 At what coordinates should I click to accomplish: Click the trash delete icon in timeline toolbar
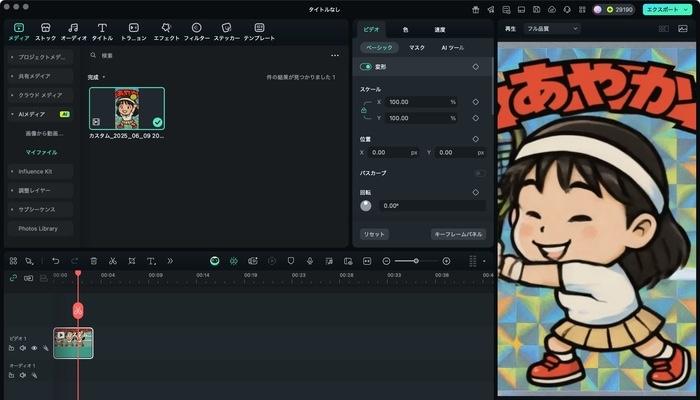point(94,261)
